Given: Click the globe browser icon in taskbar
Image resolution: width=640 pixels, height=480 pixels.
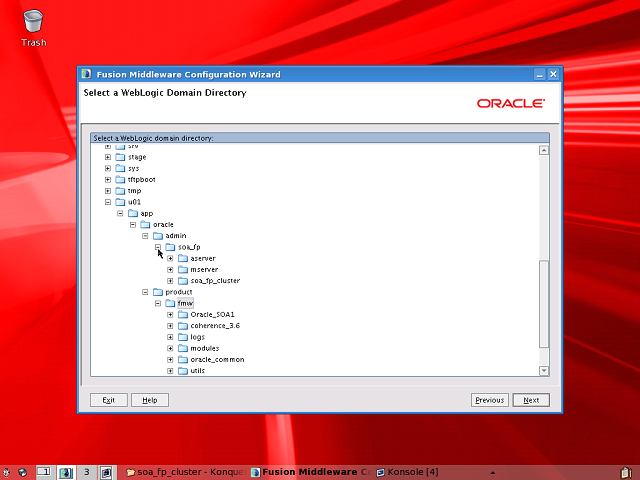Looking at the screenshot, I should pos(22,472).
